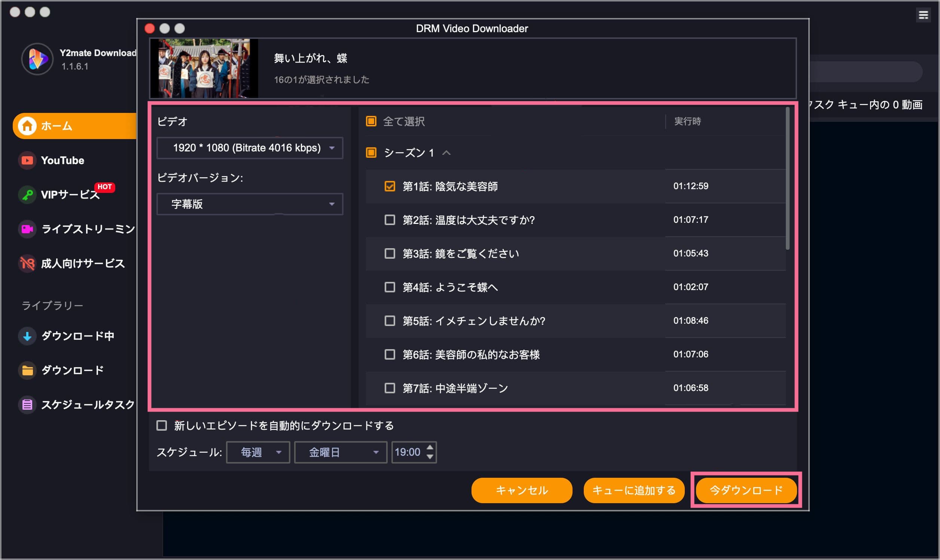Uncheck episode 1 陰気な美容師 checkbox
The height and width of the screenshot is (560, 940).
coord(390,186)
